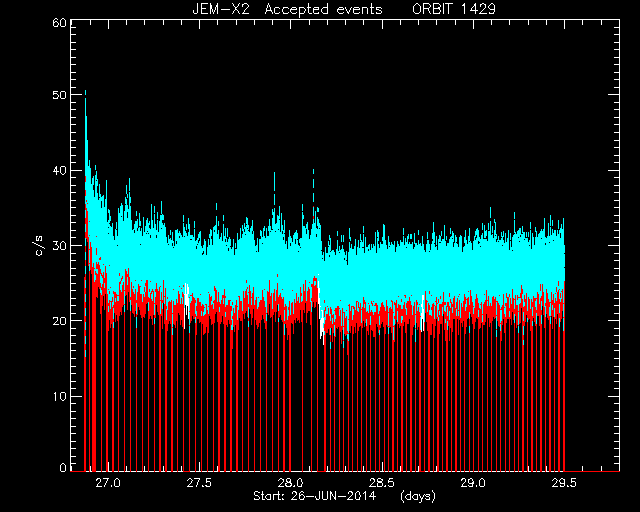Screen dimensions: 640x512
Task: Click the y-axis tick label 40
Action: (x=59, y=171)
